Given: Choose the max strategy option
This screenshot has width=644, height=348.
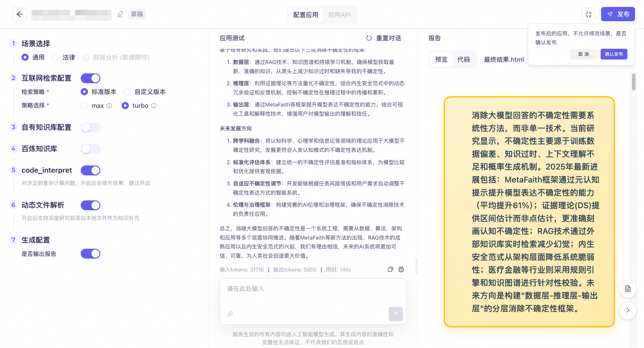Looking at the screenshot, I should (84, 106).
